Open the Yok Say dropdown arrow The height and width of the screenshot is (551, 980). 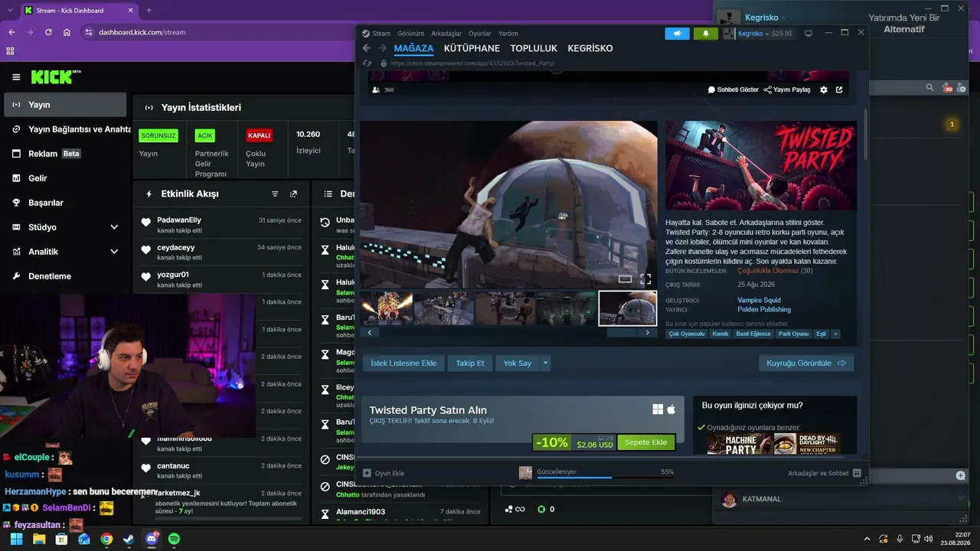point(545,364)
